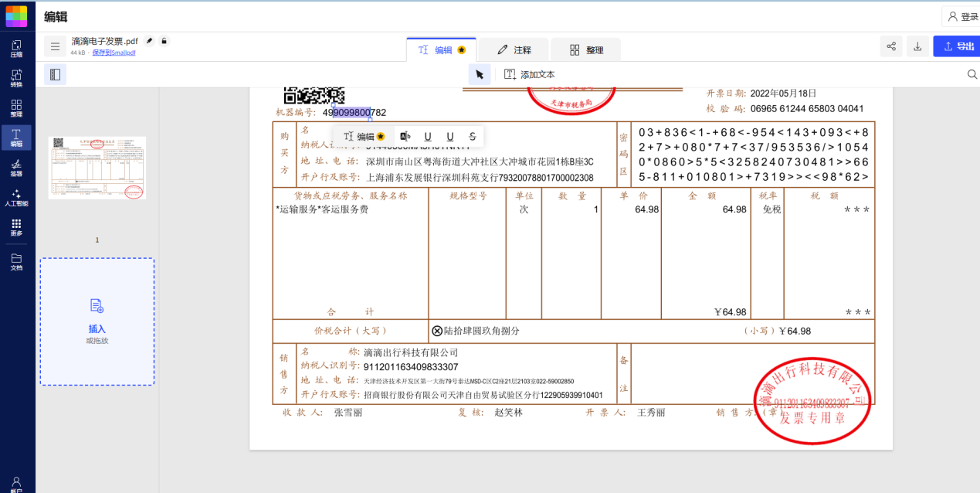
Task: Click the highlighted machine number 499099800782
Action: (354, 112)
